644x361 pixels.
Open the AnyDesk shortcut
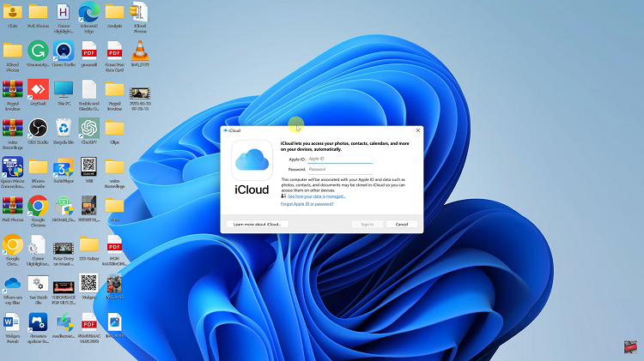click(38, 93)
